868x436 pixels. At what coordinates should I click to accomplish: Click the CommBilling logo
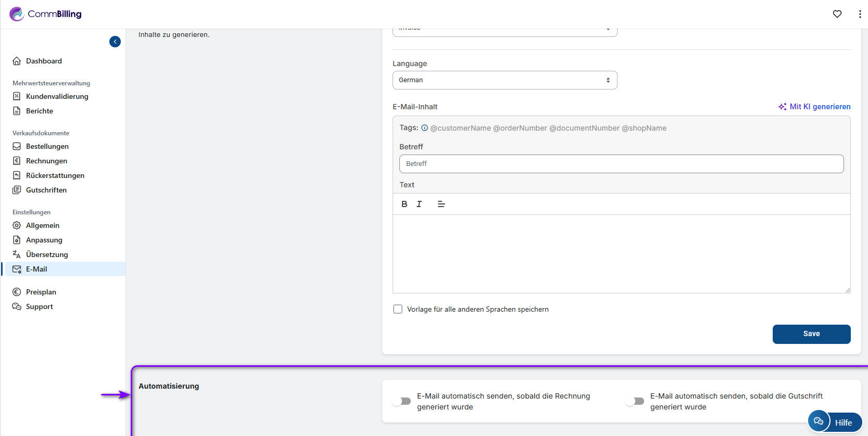(x=46, y=14)
